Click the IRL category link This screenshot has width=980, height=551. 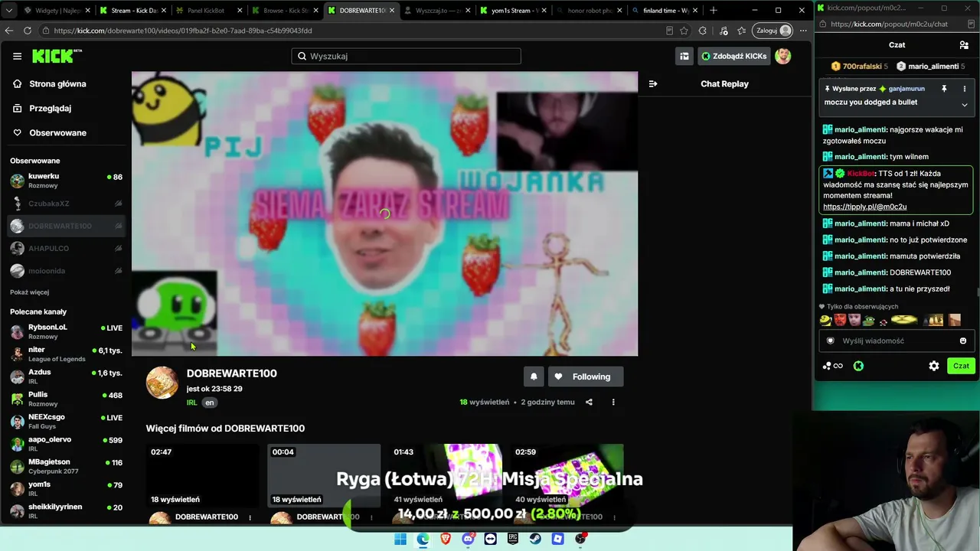[x=191, y=403]
